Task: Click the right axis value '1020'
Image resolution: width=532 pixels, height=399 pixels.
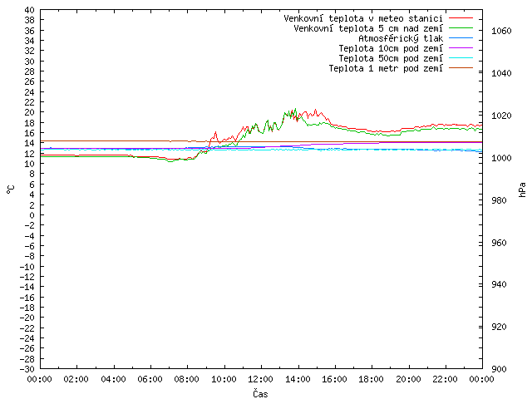Action: pos(501,116)
